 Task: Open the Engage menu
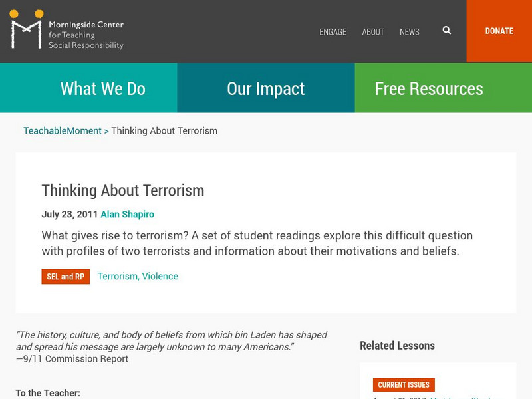pos(332,32)
